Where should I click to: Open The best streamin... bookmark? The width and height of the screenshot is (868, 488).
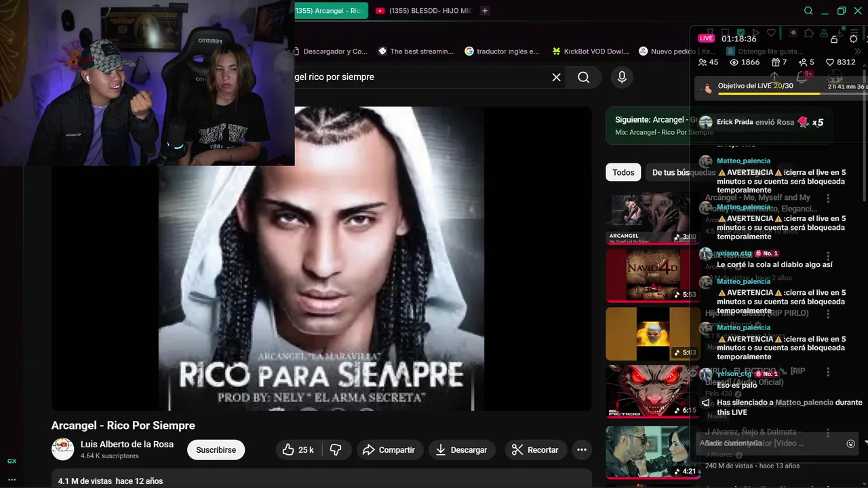(x=416, y=52)
